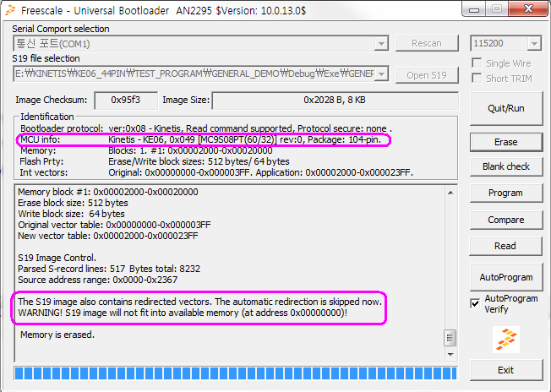
Task: Click the MCU info Kinetis KE06 text
Action: tap(244, 139)
